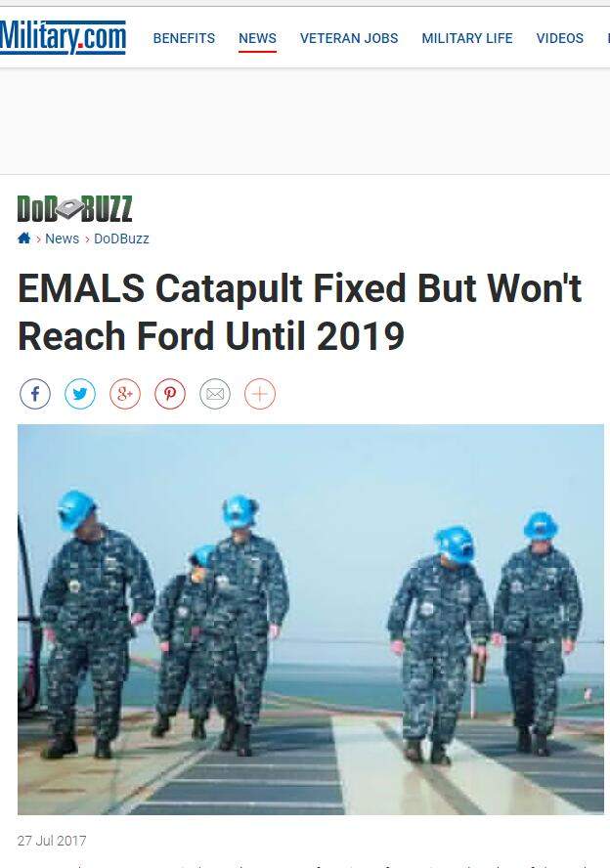610x868 pixels.
Task: Email article using envelope icon
Action: pos(215,394)
